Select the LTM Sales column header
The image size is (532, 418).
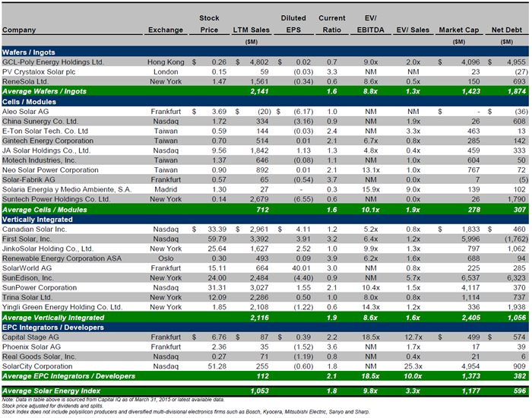[251, 30]
